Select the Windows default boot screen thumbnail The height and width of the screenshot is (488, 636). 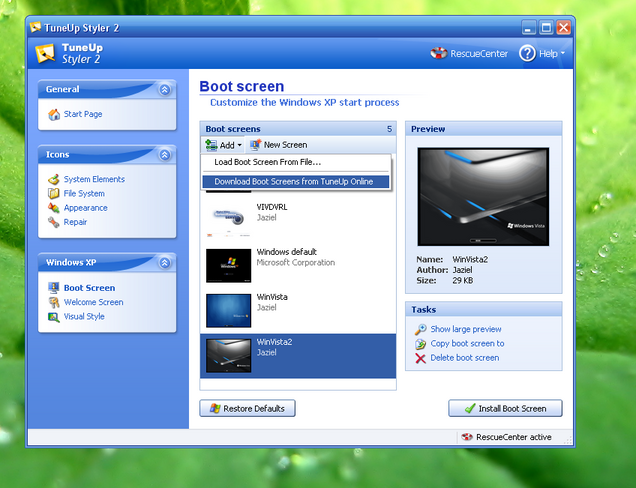point(228,266)
